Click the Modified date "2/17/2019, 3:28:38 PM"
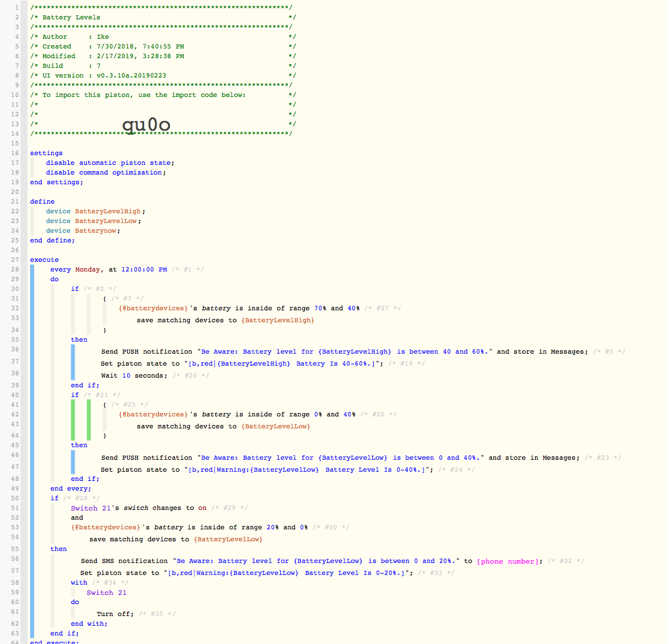The width and height of the screenshot is (672, 644). click(x=140, y=56)
